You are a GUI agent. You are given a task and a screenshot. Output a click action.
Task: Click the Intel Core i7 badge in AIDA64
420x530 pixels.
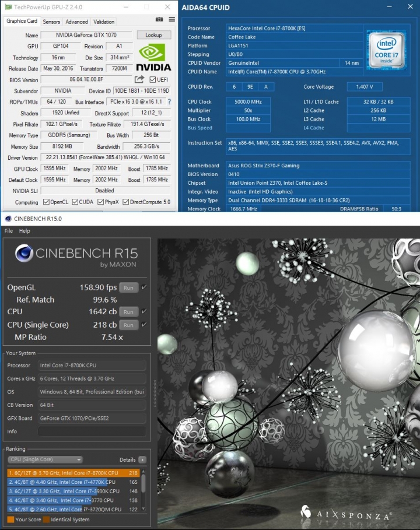pyautogui.click(x=386, y=50)
